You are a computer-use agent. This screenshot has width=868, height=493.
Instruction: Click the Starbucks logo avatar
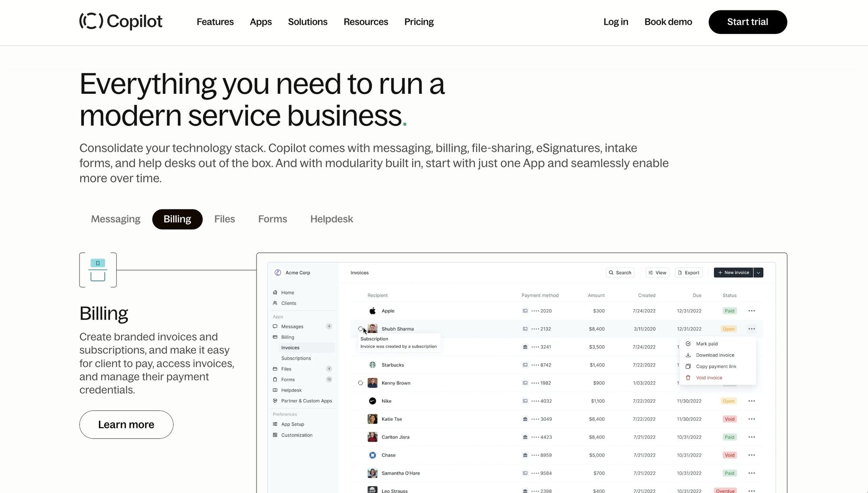[x=372, y=365]
